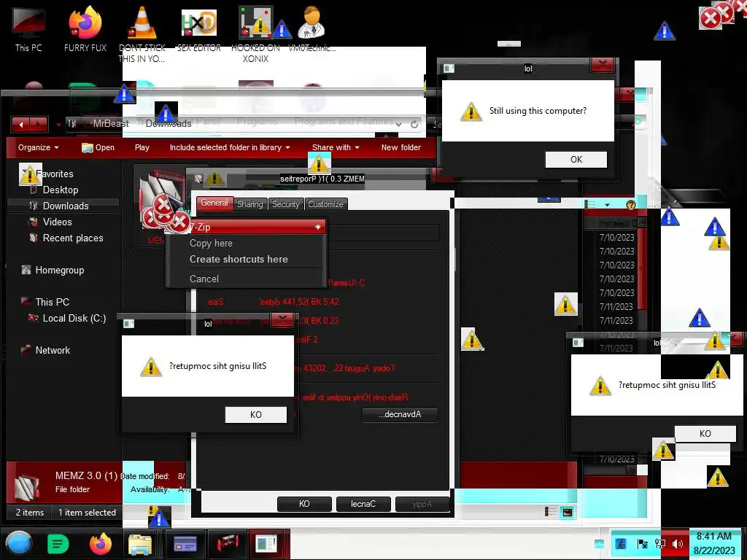
Task: Open the Start orb on the taskbar
Action: (19, 543)
